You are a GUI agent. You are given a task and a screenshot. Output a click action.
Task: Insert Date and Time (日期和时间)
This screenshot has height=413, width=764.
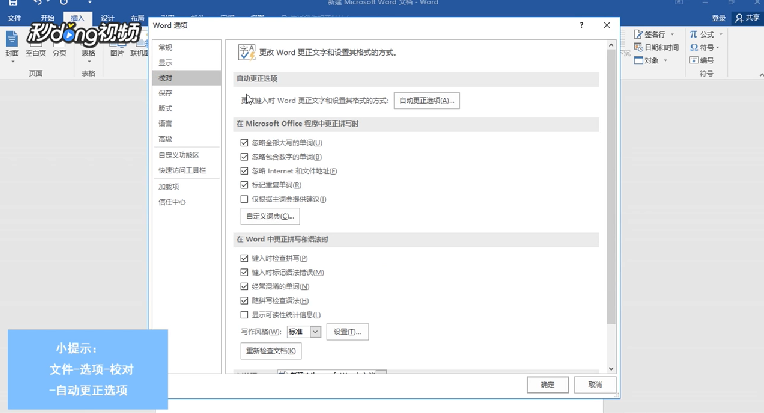[656, 47]
